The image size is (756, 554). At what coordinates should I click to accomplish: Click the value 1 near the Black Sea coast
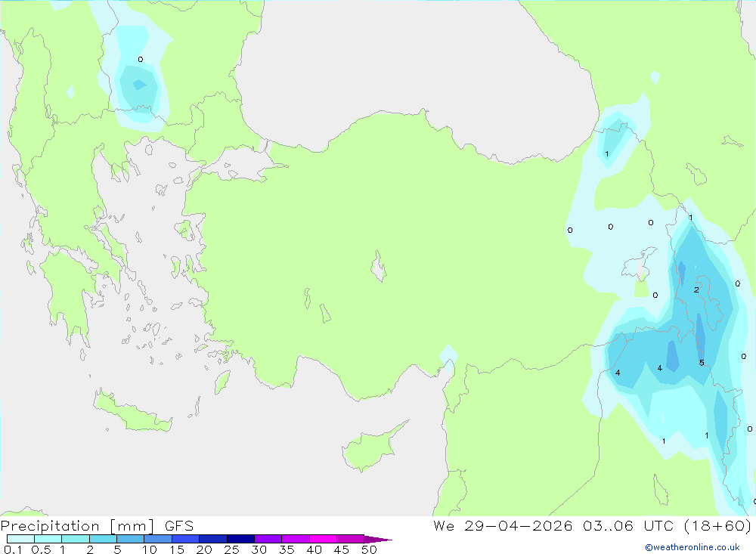tap(606, 154)
